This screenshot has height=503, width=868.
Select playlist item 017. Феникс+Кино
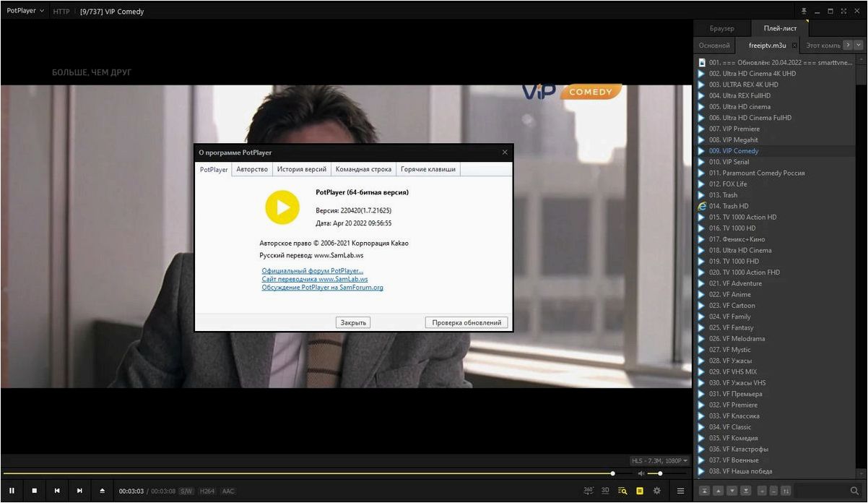coord(774,239)
